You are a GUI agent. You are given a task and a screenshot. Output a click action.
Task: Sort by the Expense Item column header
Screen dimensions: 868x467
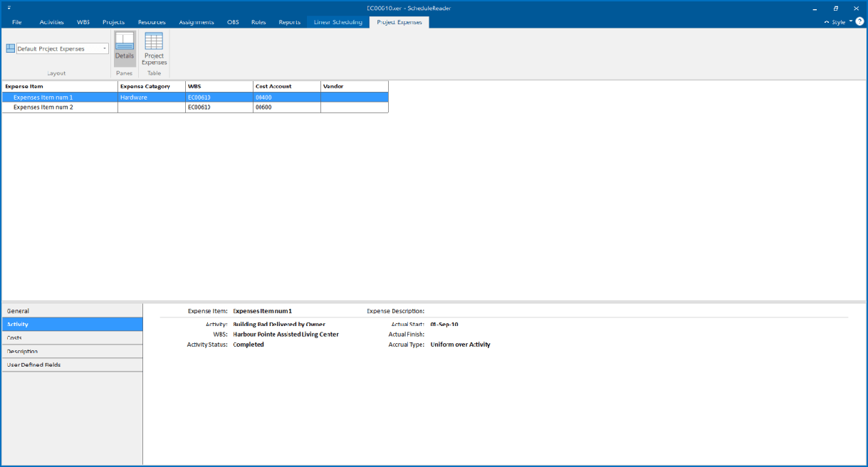60,86
